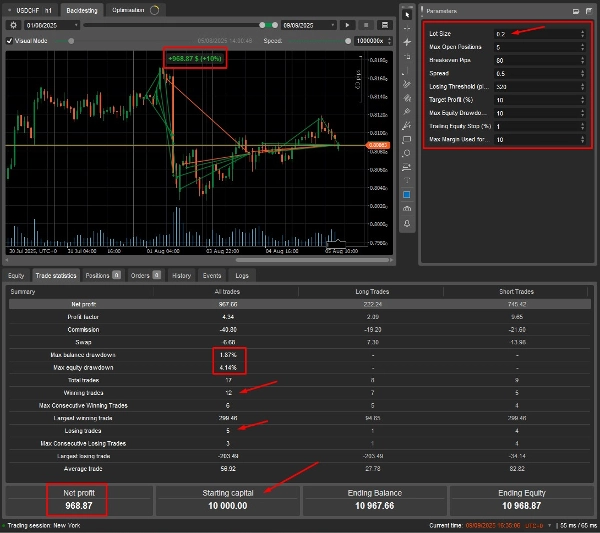Select the order line tool below star
600x533 pixels.
[x=407, y=56]
